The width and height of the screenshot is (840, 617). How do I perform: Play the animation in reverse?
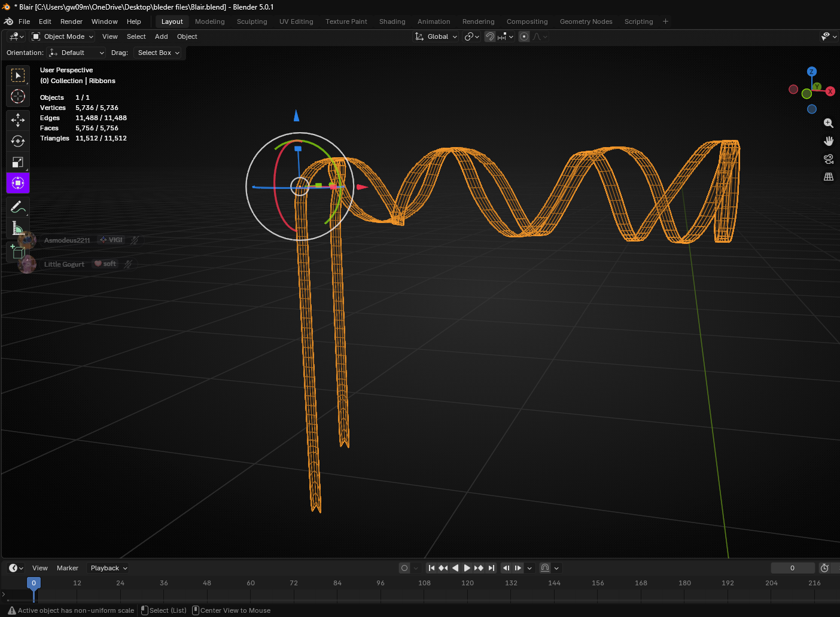tap(455, 568)
